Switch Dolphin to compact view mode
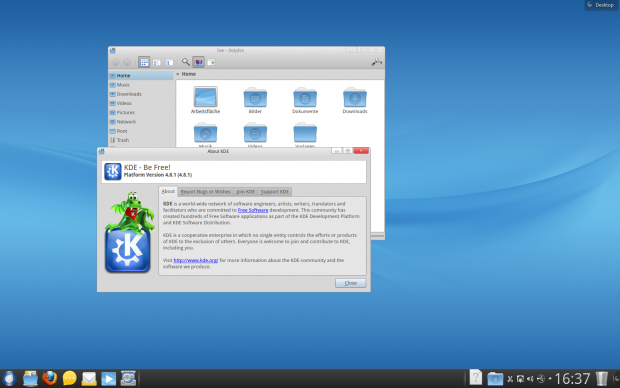This screenshot has height=388, width=620. (x=157, y=62)
